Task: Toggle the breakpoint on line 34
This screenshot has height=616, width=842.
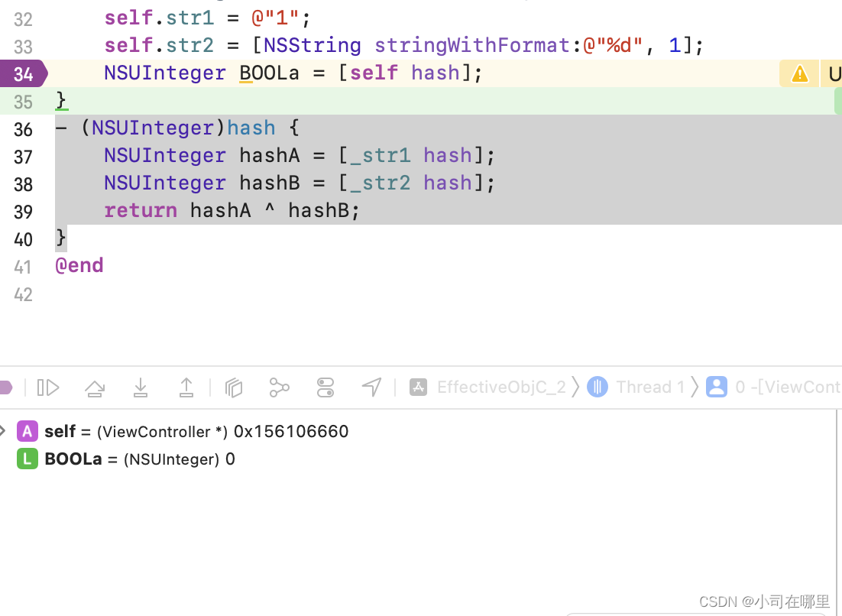Action: point(24,74)
